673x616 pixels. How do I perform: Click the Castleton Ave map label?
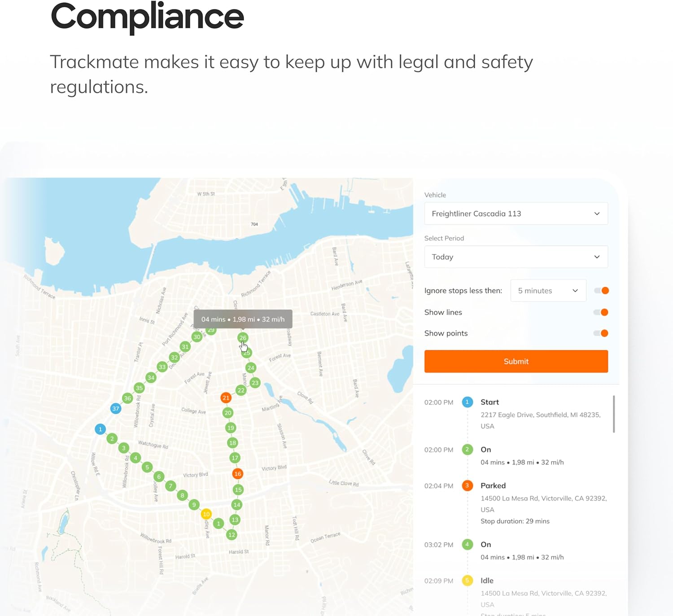[325, 314]
